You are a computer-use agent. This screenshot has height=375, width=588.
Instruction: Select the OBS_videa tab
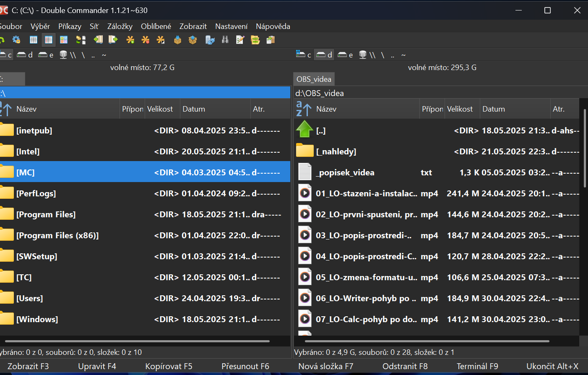pyautogui.click(x=314, y=79)
